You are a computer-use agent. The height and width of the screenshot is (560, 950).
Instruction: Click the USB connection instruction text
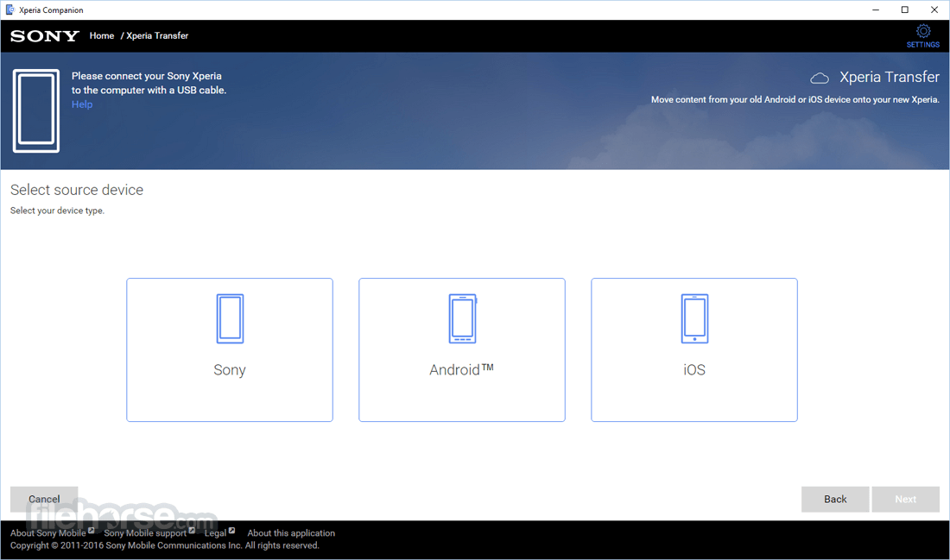pos(149,83)
